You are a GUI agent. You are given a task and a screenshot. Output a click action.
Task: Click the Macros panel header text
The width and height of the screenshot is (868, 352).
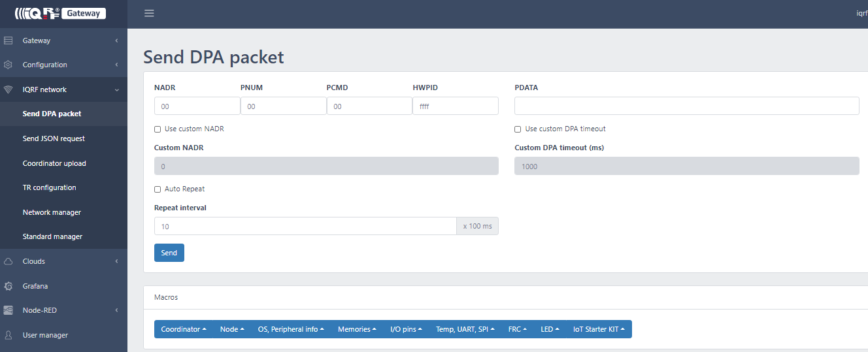tap(166, 297)
